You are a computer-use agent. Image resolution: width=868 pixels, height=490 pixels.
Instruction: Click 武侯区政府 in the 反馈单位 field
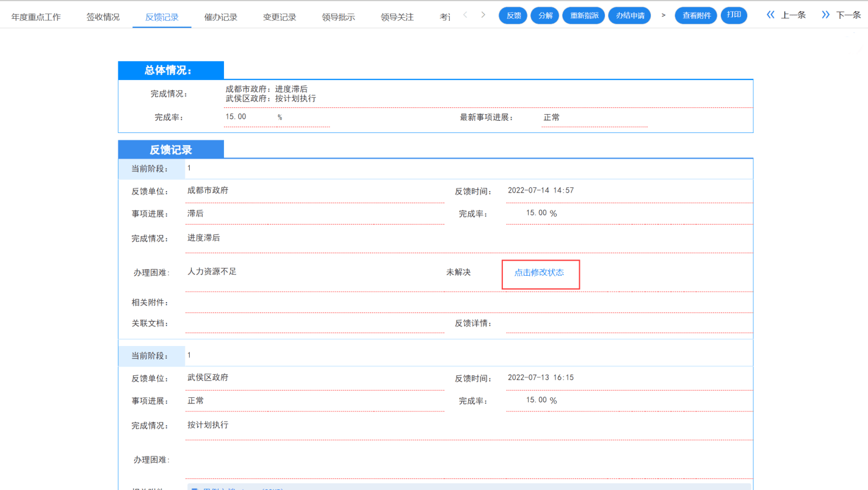[208, 378]
